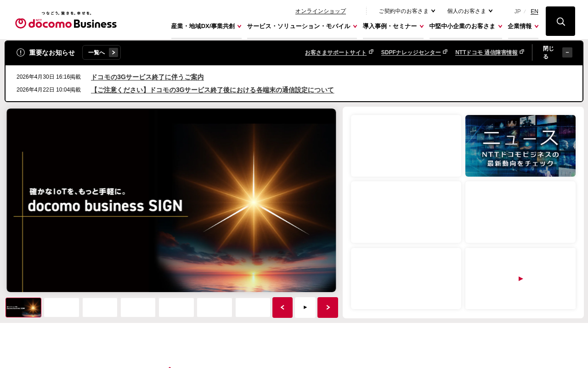
Task: Expand サービス・ソリューション・モバイル menu
Action: point(302,26)
